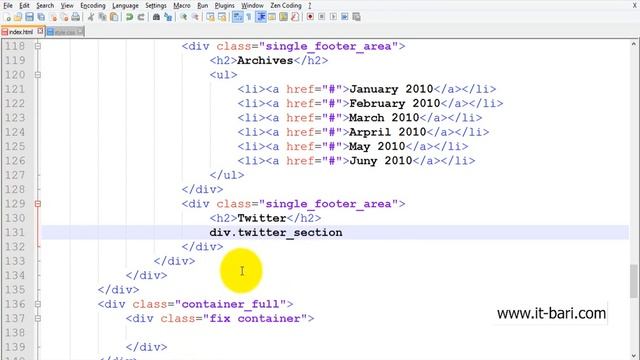Screen dimensions: 640x360
Task: Click the 'Archives' heading text on line 119
Action: [x=265, y=60]
